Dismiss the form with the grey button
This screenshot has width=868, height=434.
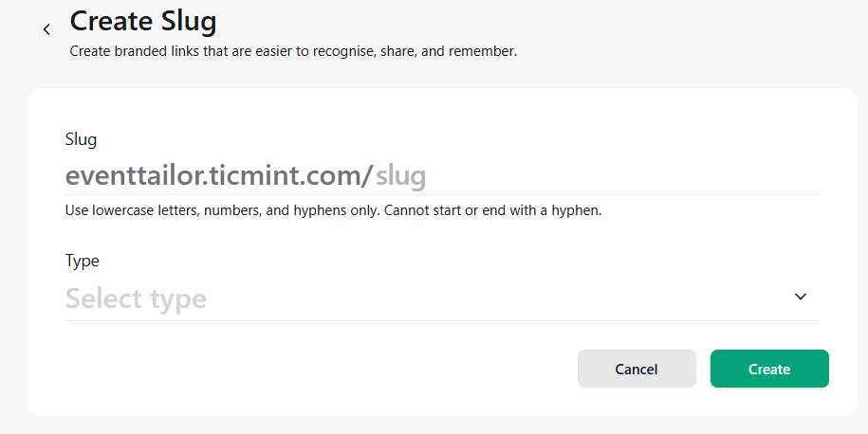point(637,369)
